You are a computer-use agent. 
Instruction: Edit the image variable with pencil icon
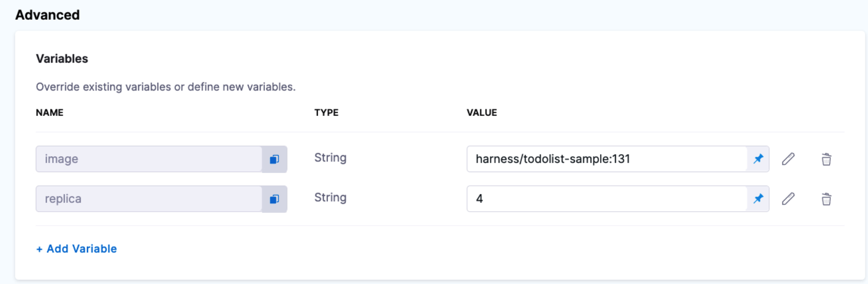[x=788, y=159]
